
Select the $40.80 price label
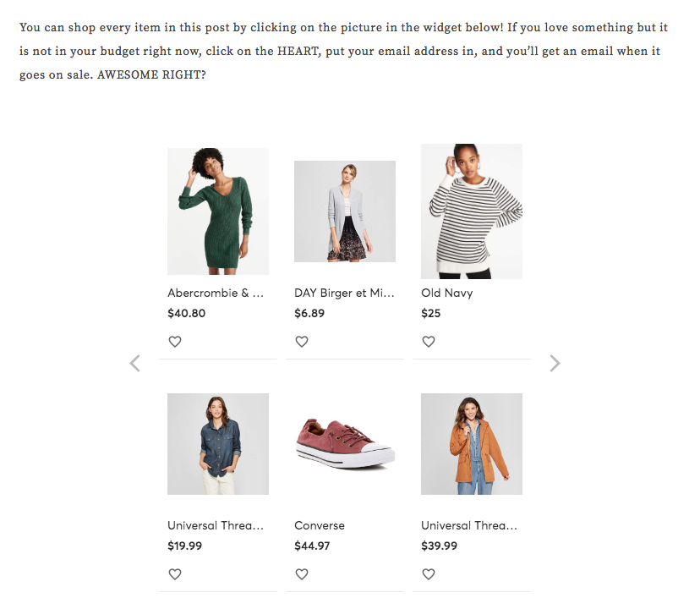[x=187, y=313]
